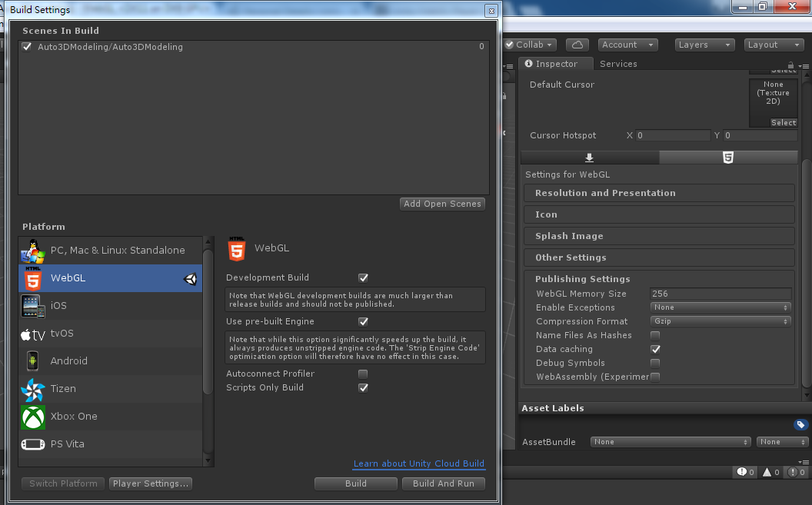The image size is (812, 505).
Task: Pick the Xbox One platform icon
Action: coord(33,417)
